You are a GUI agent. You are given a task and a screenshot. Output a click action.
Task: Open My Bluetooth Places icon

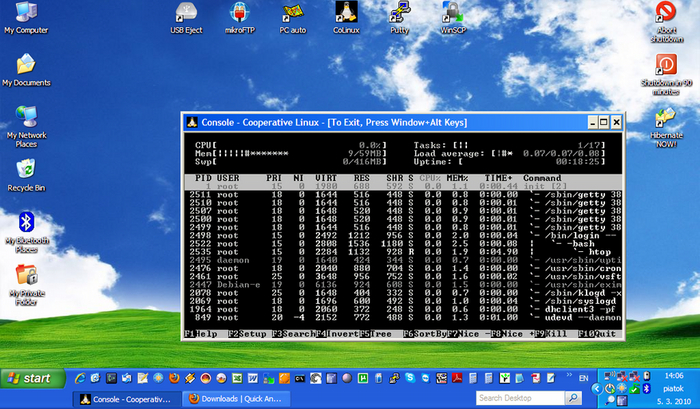pyautogui.click(x=26, y=223)
